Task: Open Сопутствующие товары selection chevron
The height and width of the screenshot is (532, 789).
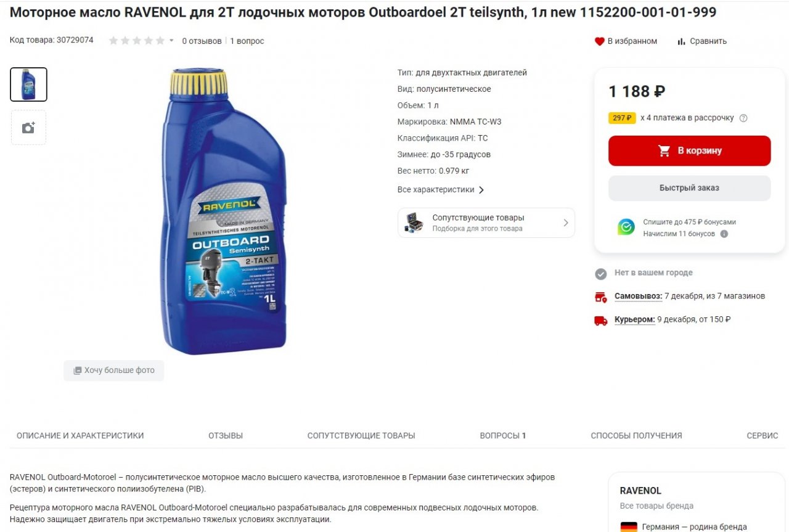Action: click(x=566, y=223)
